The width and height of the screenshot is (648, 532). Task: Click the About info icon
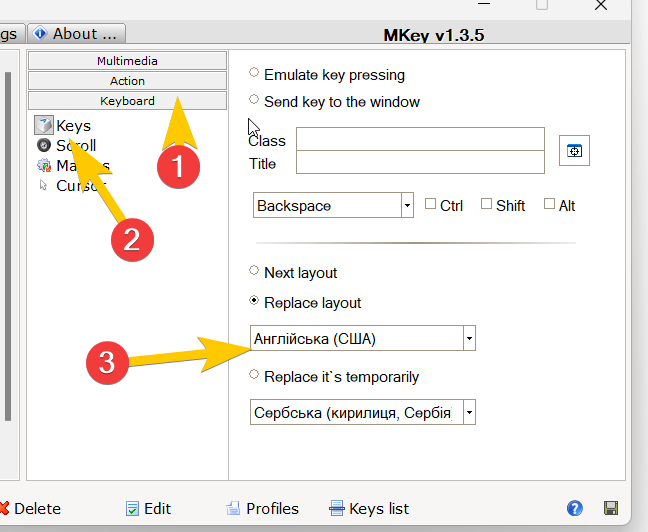point(40,33)
